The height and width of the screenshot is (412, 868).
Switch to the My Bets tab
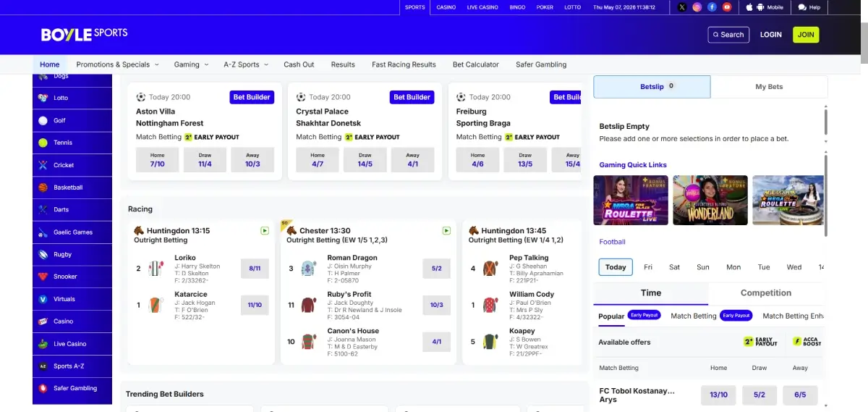click(x=769, y=87)
